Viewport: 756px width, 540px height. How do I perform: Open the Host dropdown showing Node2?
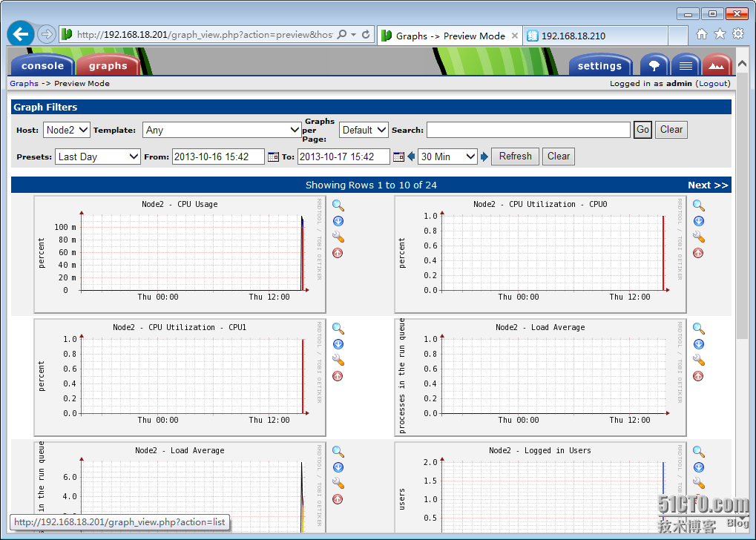(x=67, y=130)
